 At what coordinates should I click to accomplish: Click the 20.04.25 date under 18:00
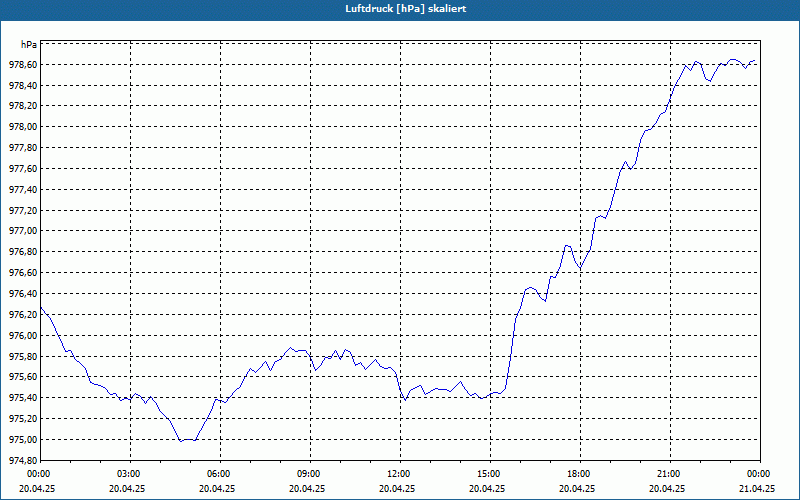[x=577, y=488]
